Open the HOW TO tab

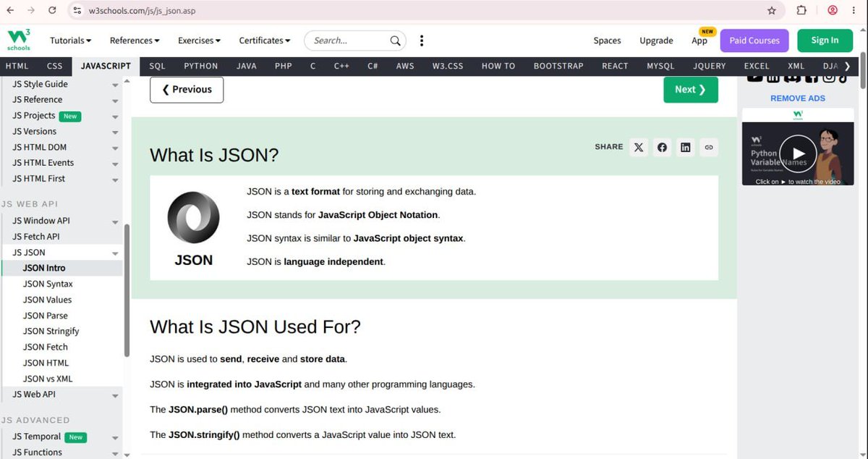pos(498,66)
